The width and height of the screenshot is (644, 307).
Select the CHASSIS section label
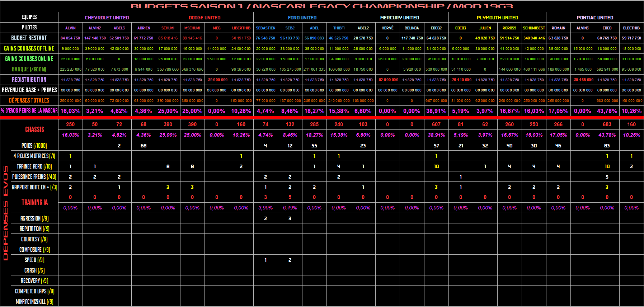click(x=34, y=129)
